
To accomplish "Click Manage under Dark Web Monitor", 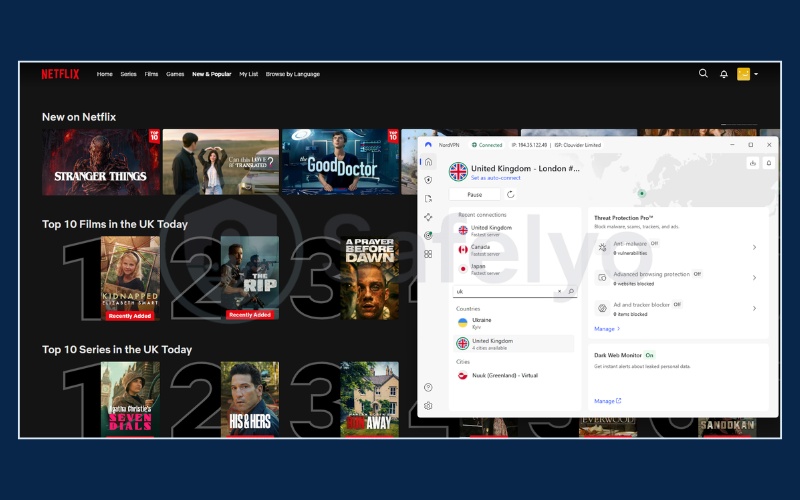I will pyautogui.click(x=607, y=401).
